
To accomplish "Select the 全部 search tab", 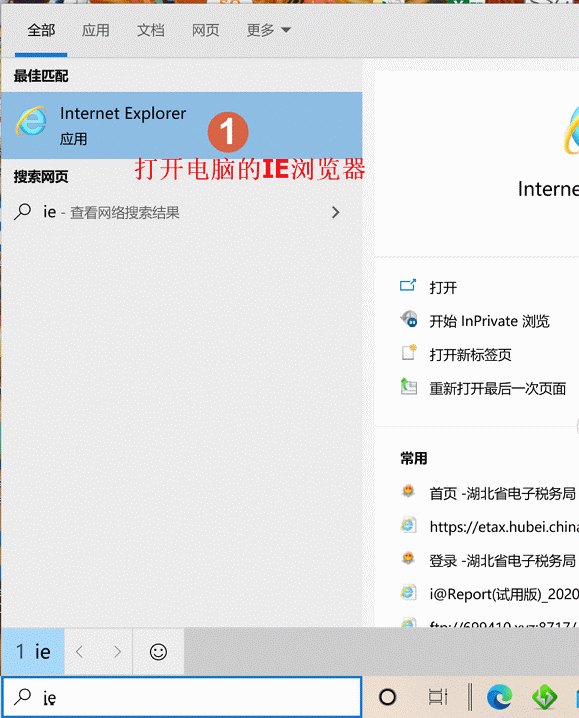I will tap(41, 30).
